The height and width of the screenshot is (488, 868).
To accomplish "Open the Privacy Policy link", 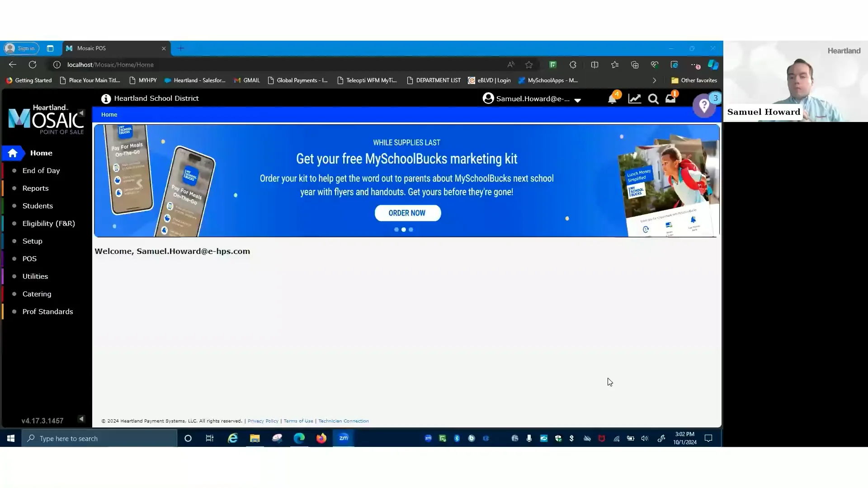I will click(x=263, y=421).
